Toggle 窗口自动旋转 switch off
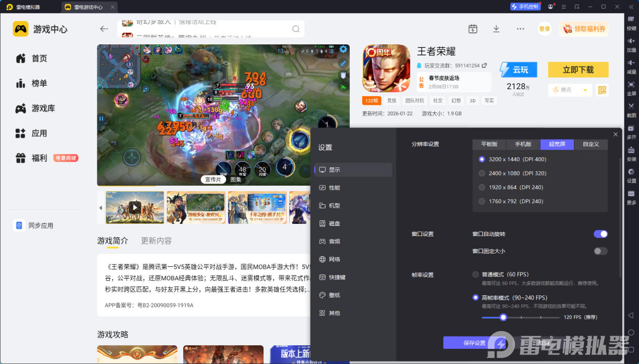This screenshot has width=639, height=364. tap(600, 234)
